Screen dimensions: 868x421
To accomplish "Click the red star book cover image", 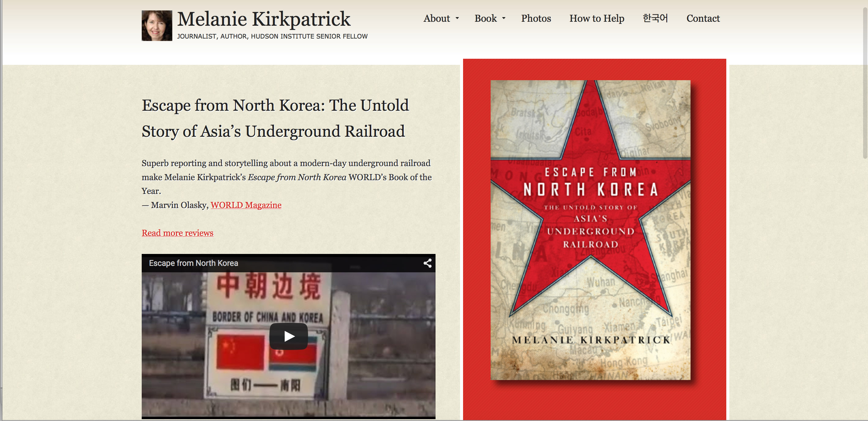I will tap(590, 230).
